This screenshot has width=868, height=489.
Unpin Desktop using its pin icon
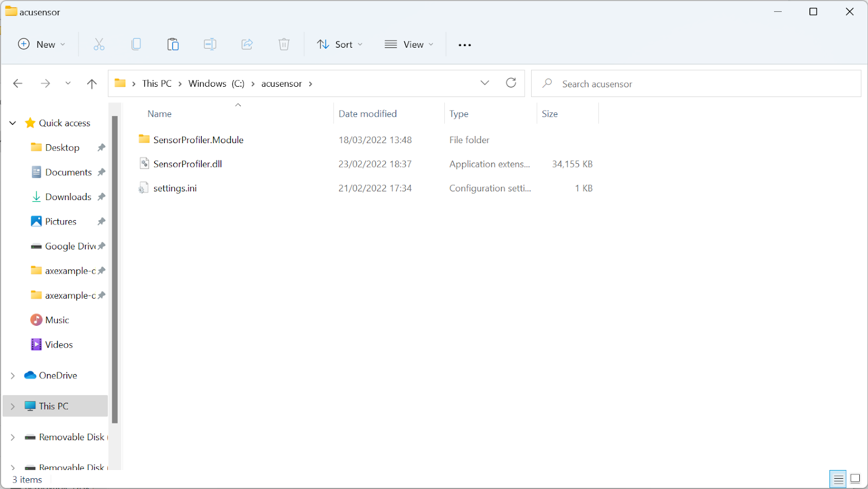coord(101,147)
